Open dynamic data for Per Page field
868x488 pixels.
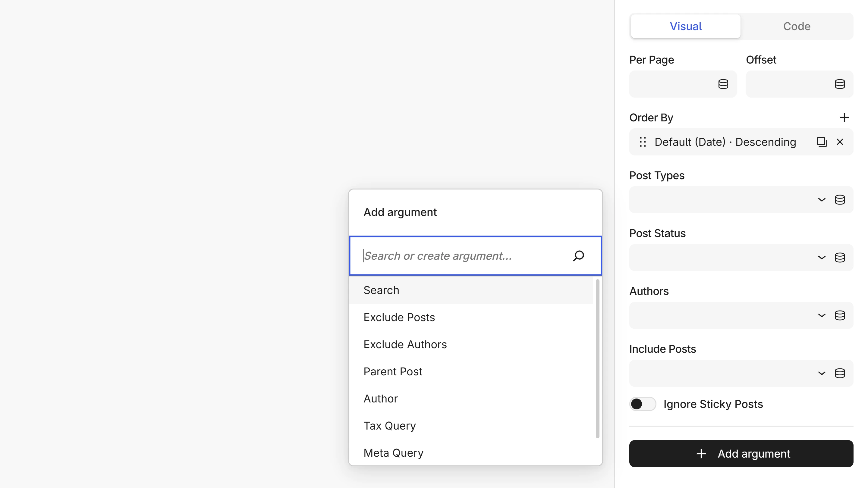723,84
